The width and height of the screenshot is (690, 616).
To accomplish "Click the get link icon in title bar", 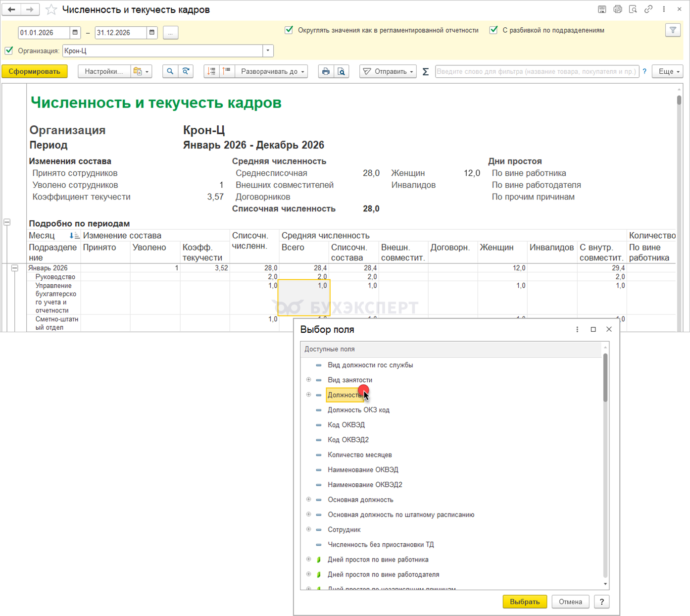I will point(648,9).
